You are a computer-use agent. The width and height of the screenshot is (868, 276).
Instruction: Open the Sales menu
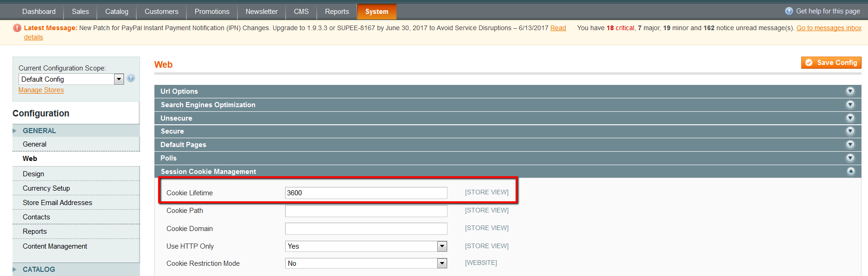pos(80,12)
